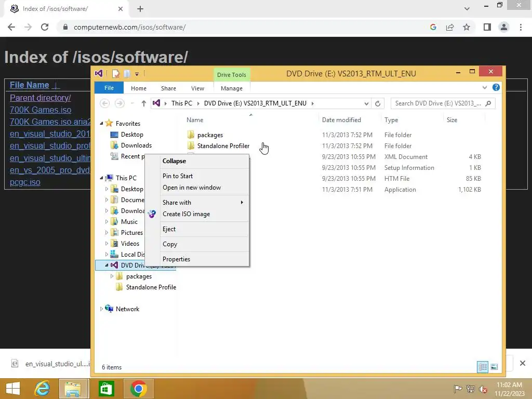The width and height of the screenshot is (532, 399).
Task: Click the Properties quick access toolbar icon
Action: coord(116,74)
